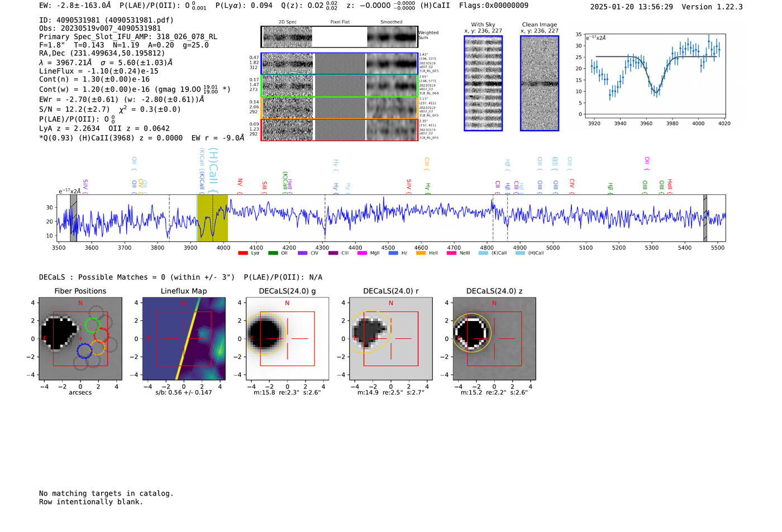
Task: Click the Weighted Sum 2D spectrum strip
Action: tap(339, 37)
